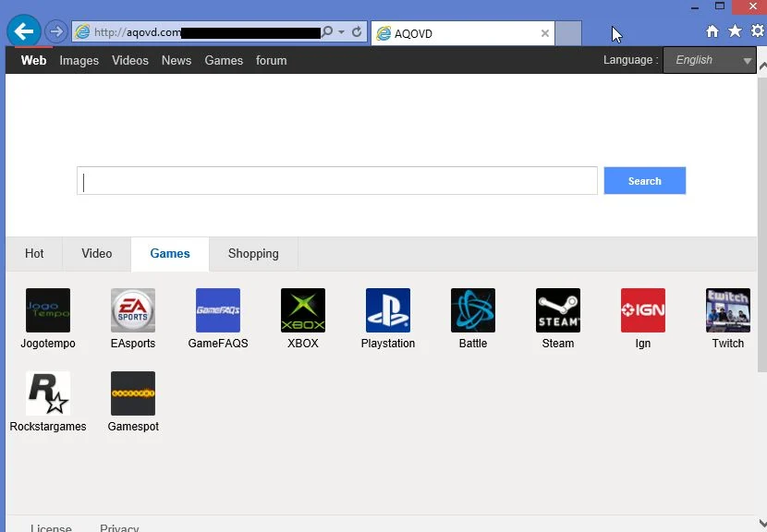The height and width of the screenshot is (532, 767).
Task: Open the browser Tools gear icon
Action: (758, 31)
